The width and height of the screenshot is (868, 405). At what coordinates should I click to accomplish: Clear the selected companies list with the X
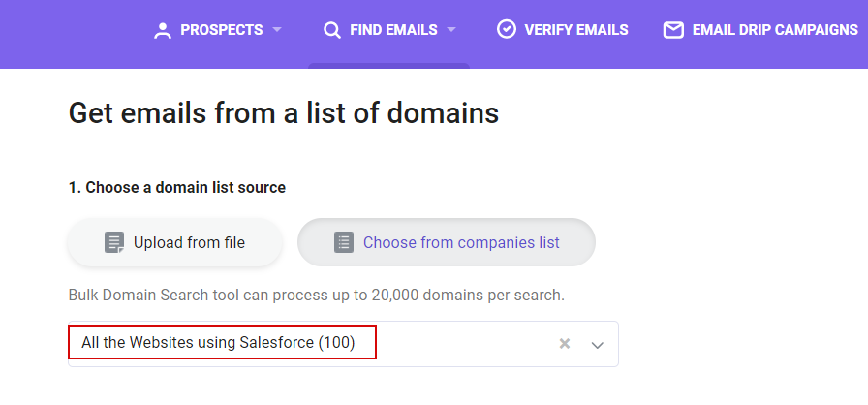click(565, 344)
